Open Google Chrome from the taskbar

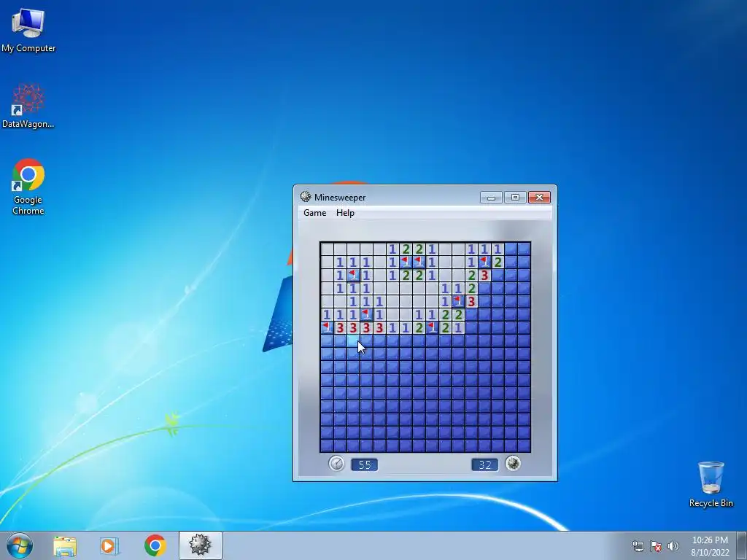point(155,545)
